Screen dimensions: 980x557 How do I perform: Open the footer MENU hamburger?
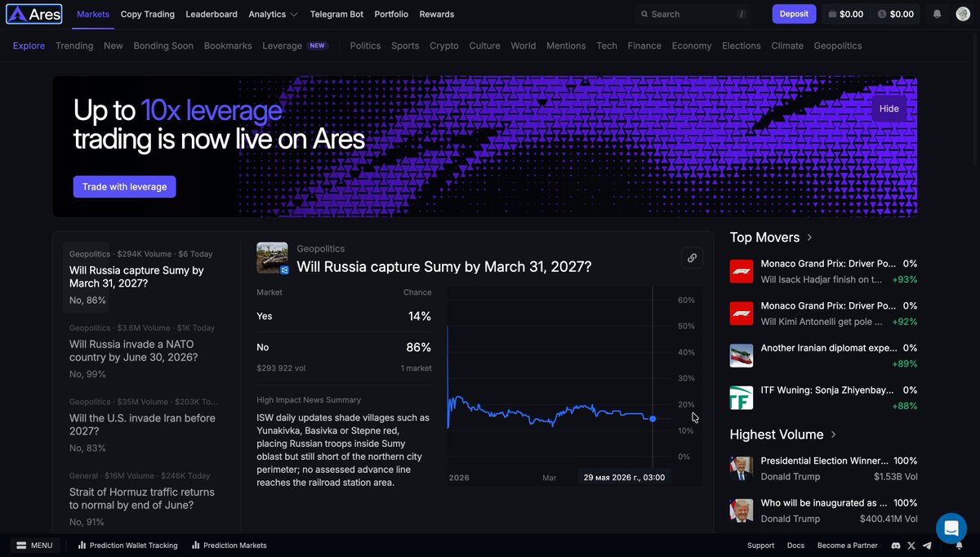coord(34,546)
